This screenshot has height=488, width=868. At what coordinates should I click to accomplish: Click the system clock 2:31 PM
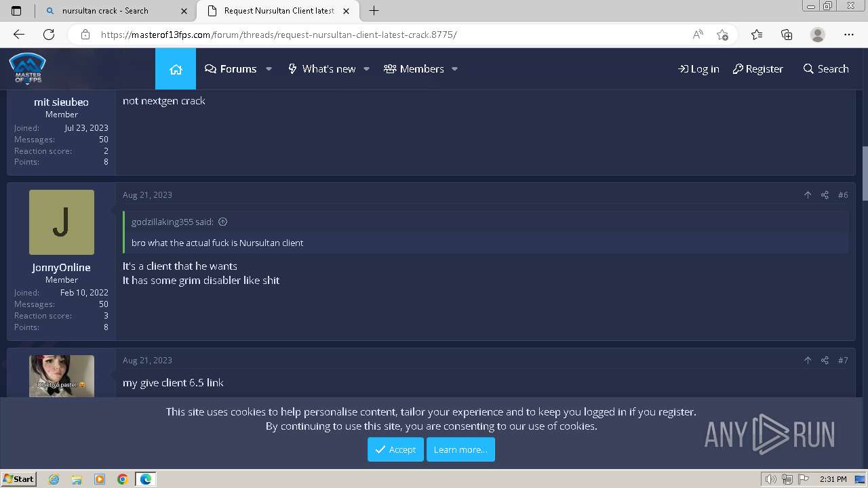coord(833,479)
